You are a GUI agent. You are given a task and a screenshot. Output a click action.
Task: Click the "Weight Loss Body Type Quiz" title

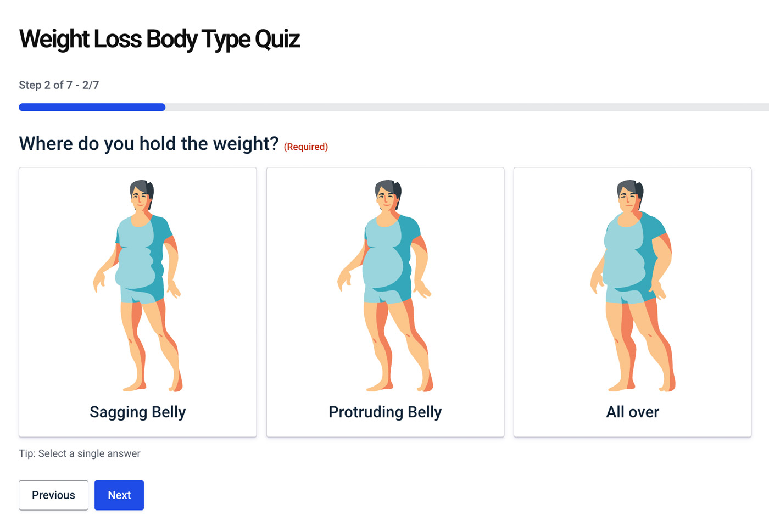pos(159,40)
